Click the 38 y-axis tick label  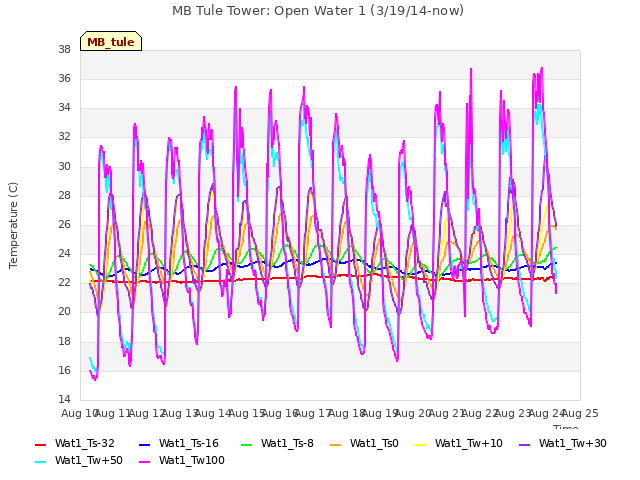coord(64,49)
